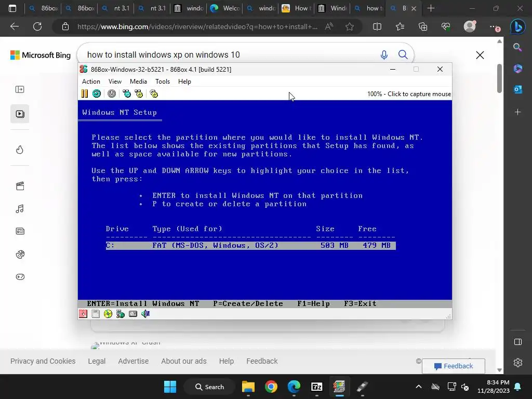Click the Bing search magnifier icon

pos(403,55)
